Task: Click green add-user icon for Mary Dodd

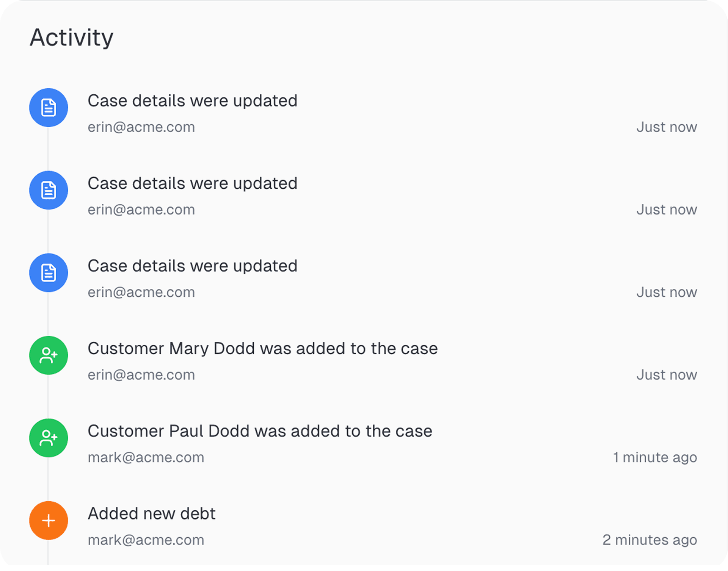Action: point(49,355)
